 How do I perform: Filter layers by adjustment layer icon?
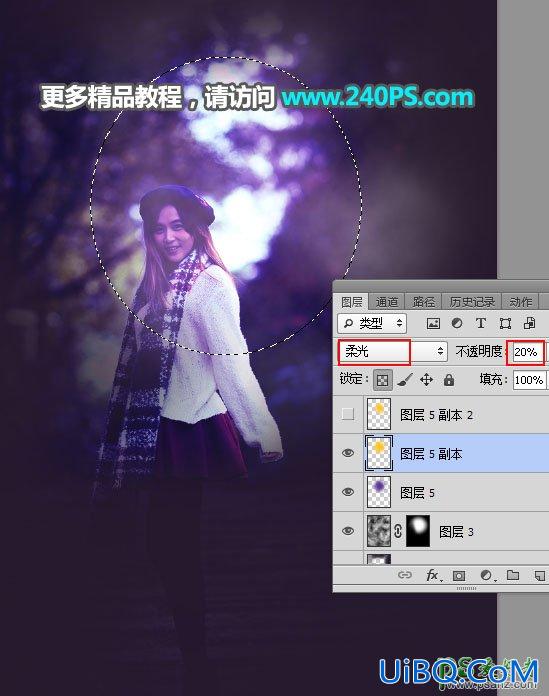[457, 324]
